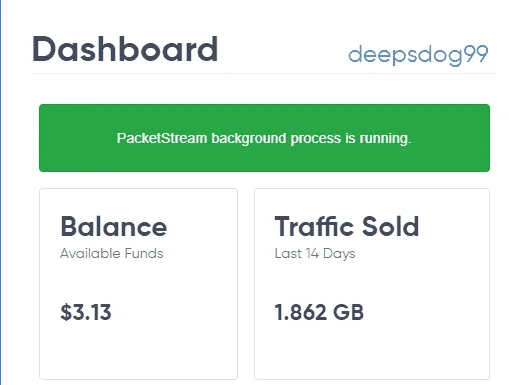Select the $3.13 balance amount
This screenshot has width=509, height=385.
86,312
